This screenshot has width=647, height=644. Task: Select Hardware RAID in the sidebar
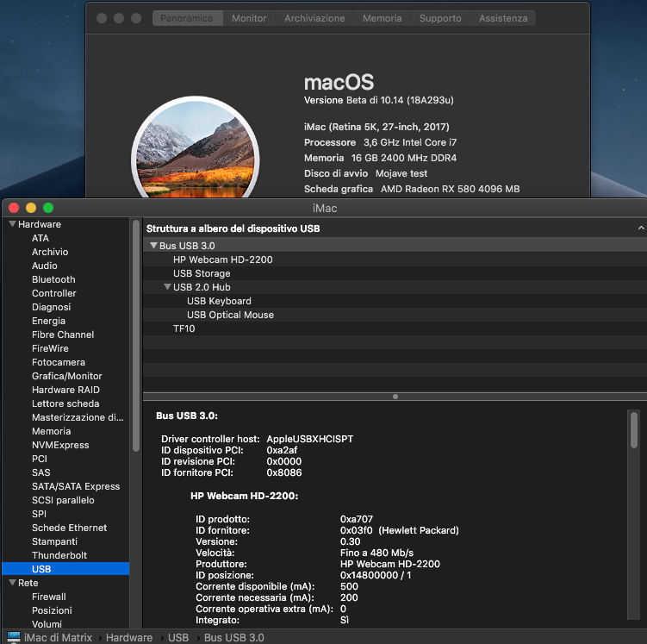(x=65, y=390)
